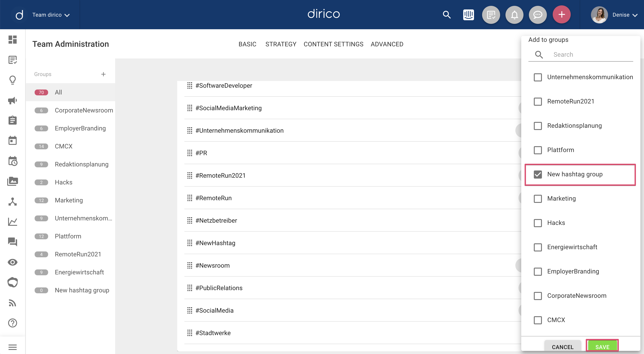Select the Energiewirtschaft group in sidebar list
Screen dimensions: 644x354
pyautogui.click(x=70, y=272)
